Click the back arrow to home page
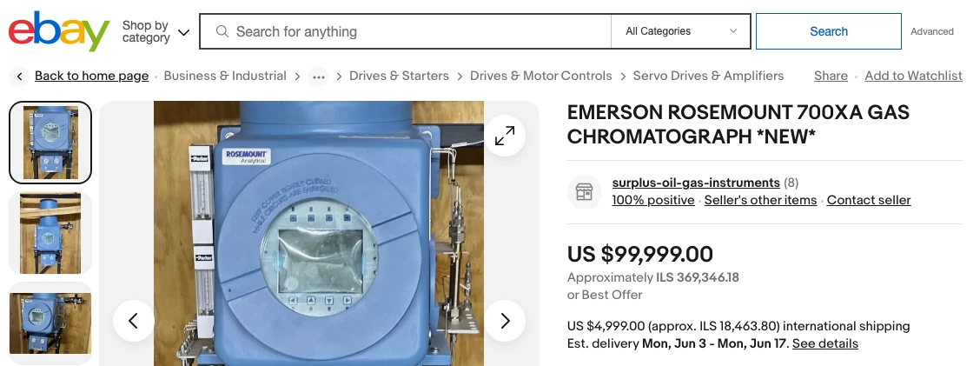This screenshot has width=980, height=366. (x=20, y=77)
